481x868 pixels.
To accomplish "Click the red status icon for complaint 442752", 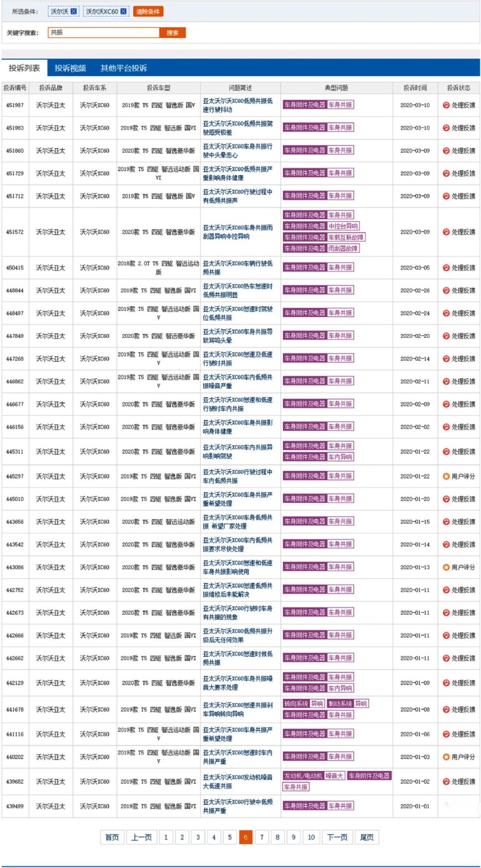I will [446, 590].
